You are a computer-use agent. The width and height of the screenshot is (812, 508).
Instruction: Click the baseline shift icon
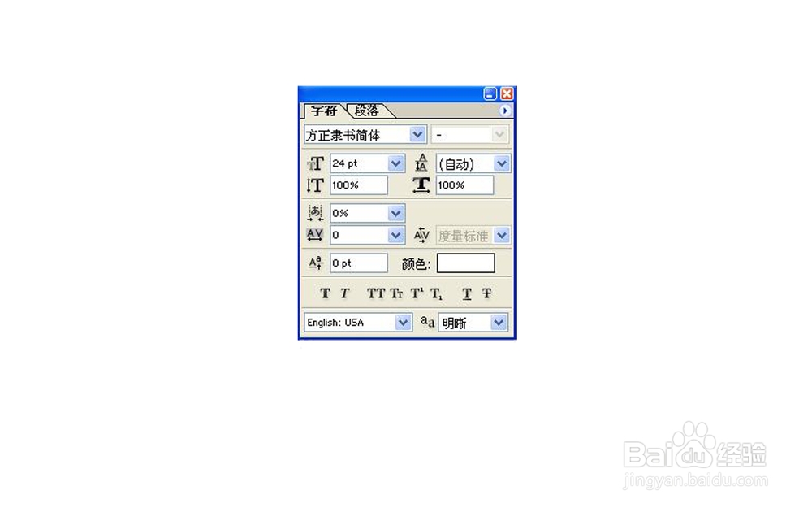coord(315,263)
